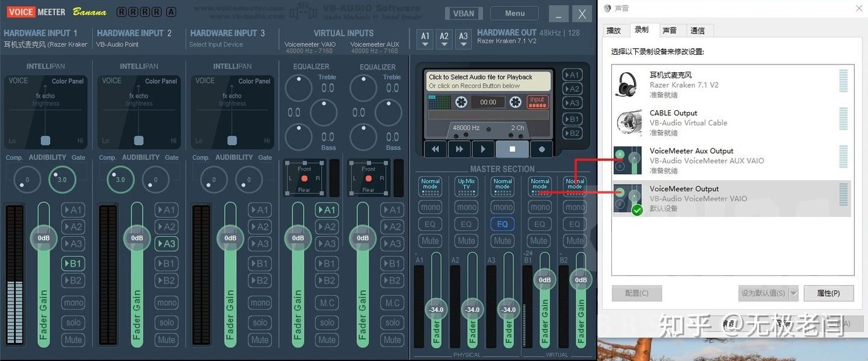
Task: Fast forward the cassette tape deck
Action: (459, 149)
